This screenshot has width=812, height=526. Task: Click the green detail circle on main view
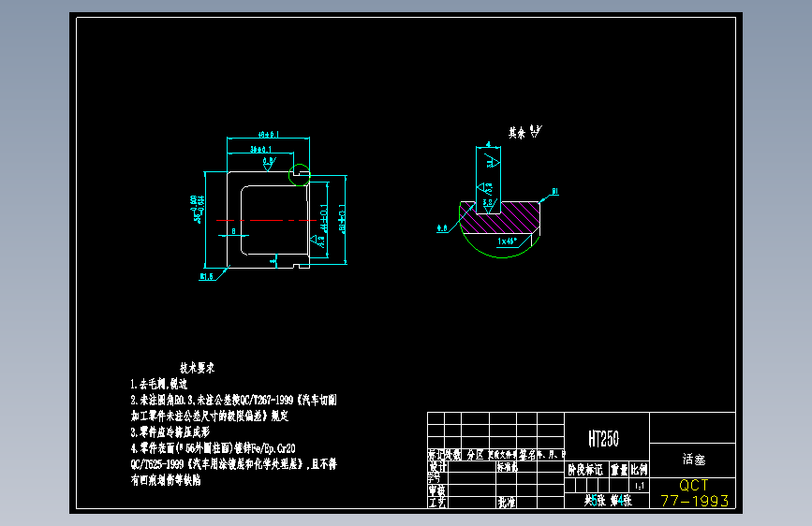[300, 175]
